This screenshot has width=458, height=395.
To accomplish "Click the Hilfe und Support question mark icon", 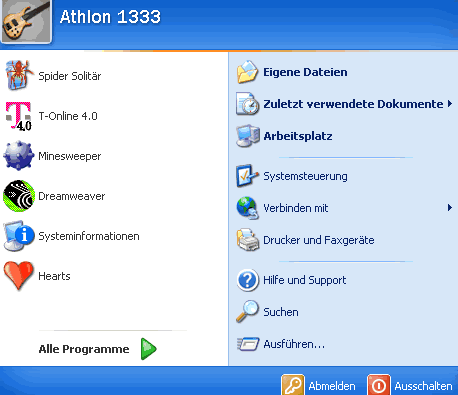I will 247,280.
